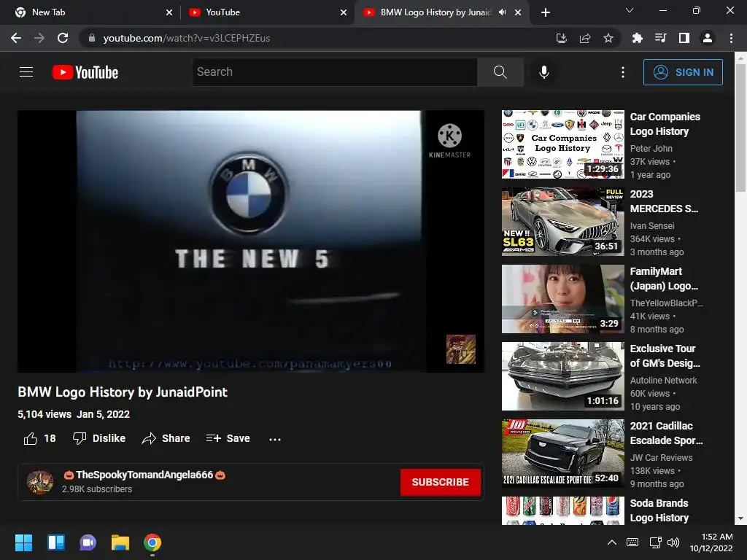747x560 pixels.
Task: Mute the BMW Logo History tab audio
Action: [x=502, y=12]
